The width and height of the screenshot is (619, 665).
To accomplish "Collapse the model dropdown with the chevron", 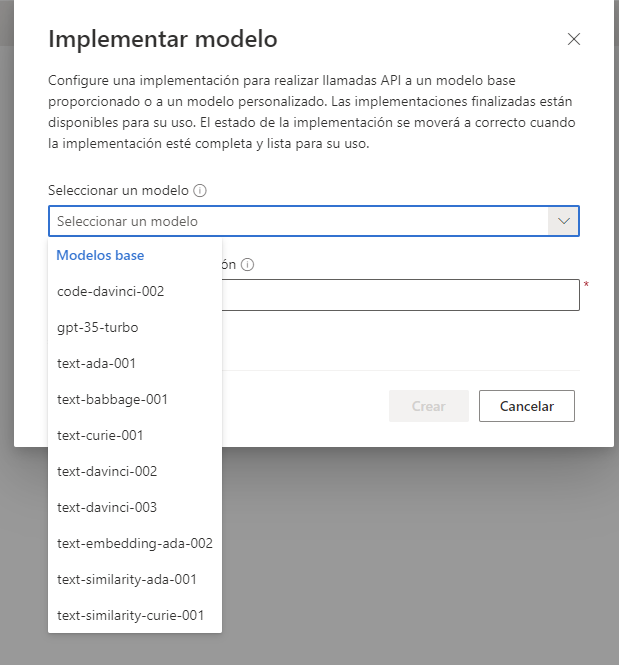I will pyautogui.click(x=563, y=221).
